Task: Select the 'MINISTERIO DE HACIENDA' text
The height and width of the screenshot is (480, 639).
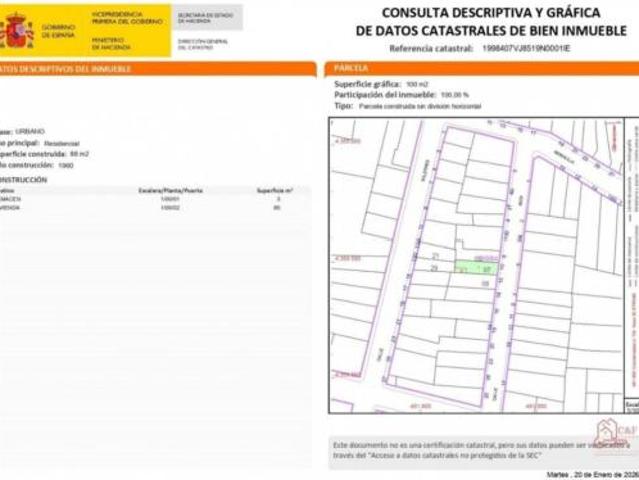Action: tap(111, 44)
